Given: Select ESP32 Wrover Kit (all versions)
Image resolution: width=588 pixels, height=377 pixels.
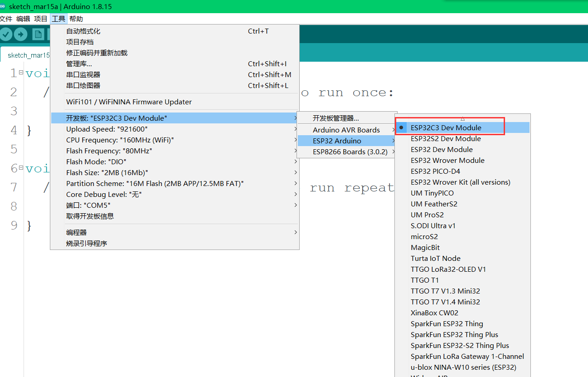Looking at the screenshot, I should coord(462,182).
